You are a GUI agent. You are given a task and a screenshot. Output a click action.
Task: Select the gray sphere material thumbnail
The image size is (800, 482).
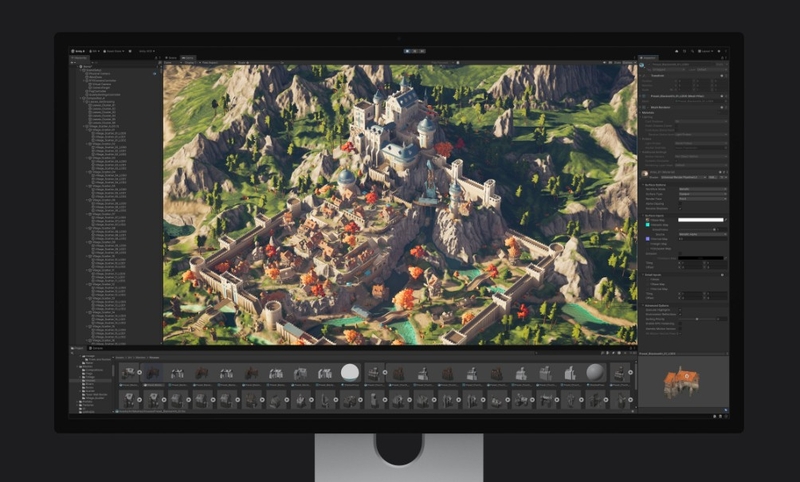click(594, 372)
